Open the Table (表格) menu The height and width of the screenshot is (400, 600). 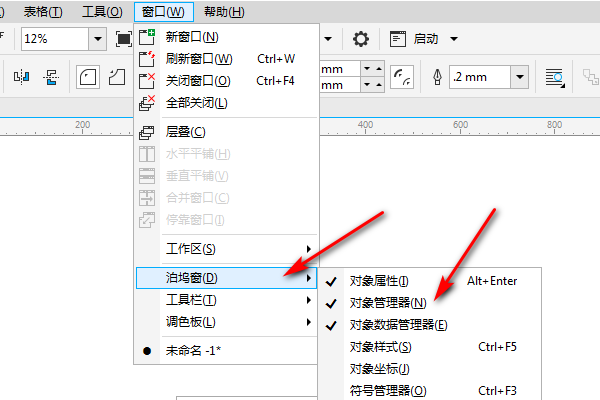pyautogui.click(x=43, y=12)
